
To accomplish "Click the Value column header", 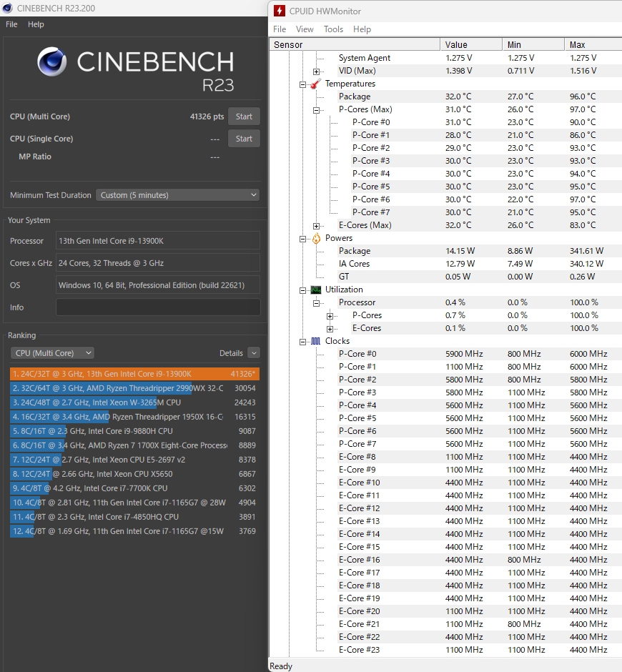I will click(471, 44).
